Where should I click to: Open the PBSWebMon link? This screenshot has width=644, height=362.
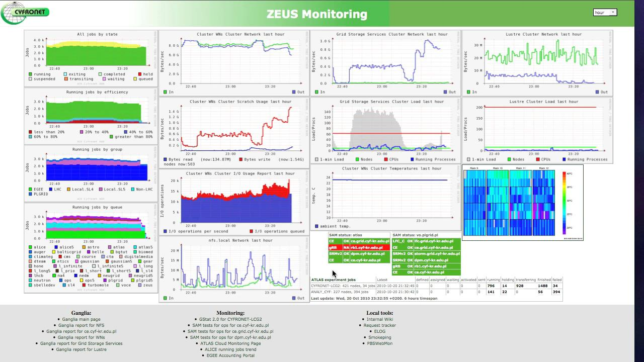coord(380,343)
